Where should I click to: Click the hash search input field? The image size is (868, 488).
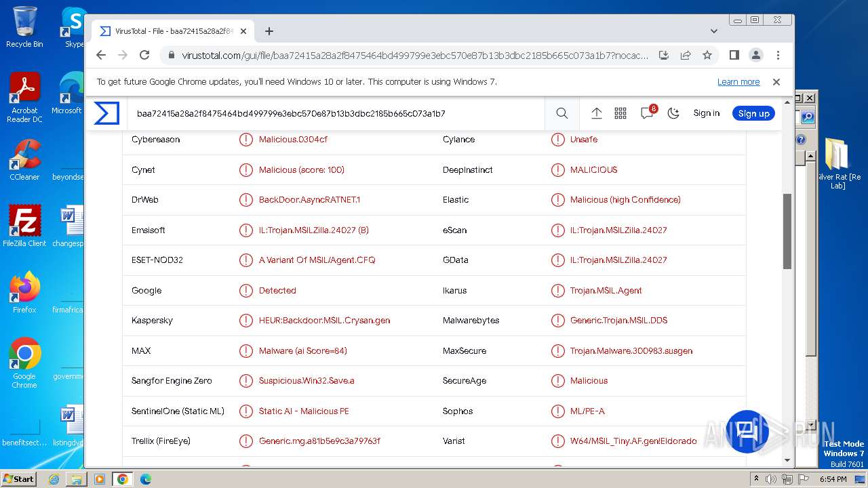point(336,113)
